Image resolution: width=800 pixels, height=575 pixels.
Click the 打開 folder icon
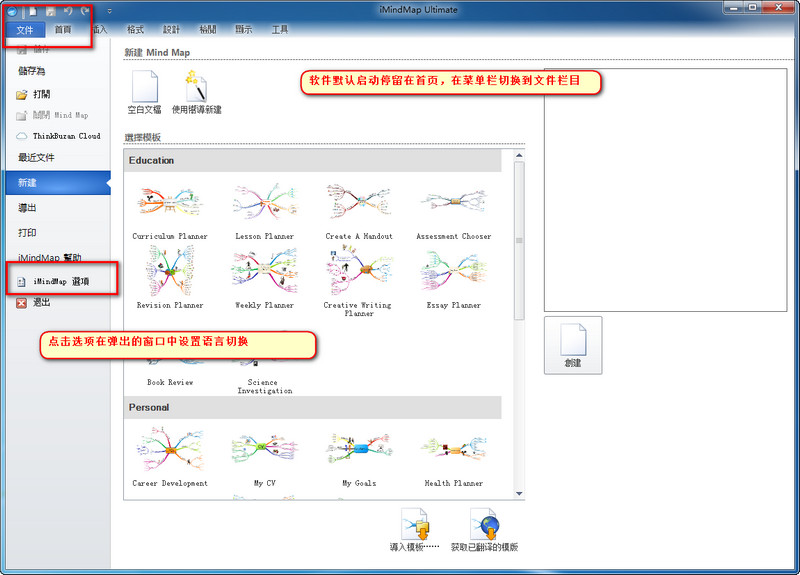(x=21, y=94)
